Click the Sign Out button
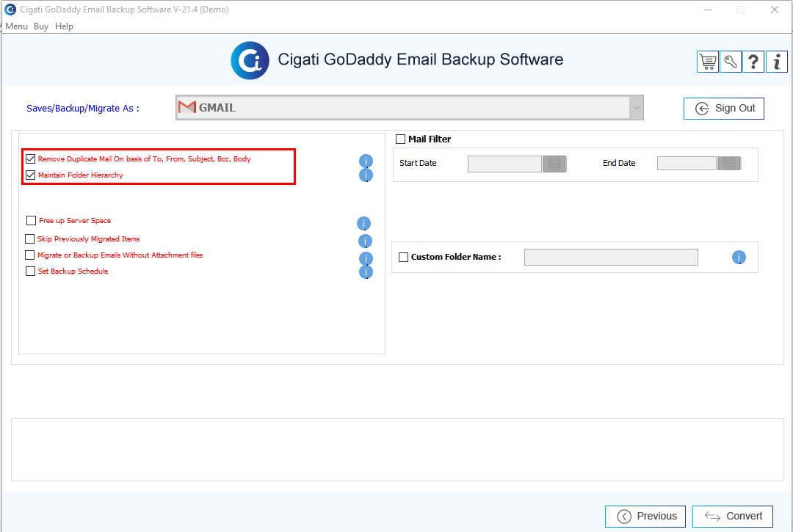793x532 pixels. click(724, 108)
